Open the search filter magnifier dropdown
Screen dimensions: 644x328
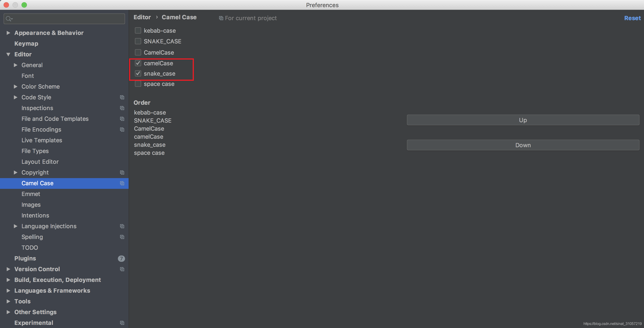pyautogui.click(x=9, y=19)
